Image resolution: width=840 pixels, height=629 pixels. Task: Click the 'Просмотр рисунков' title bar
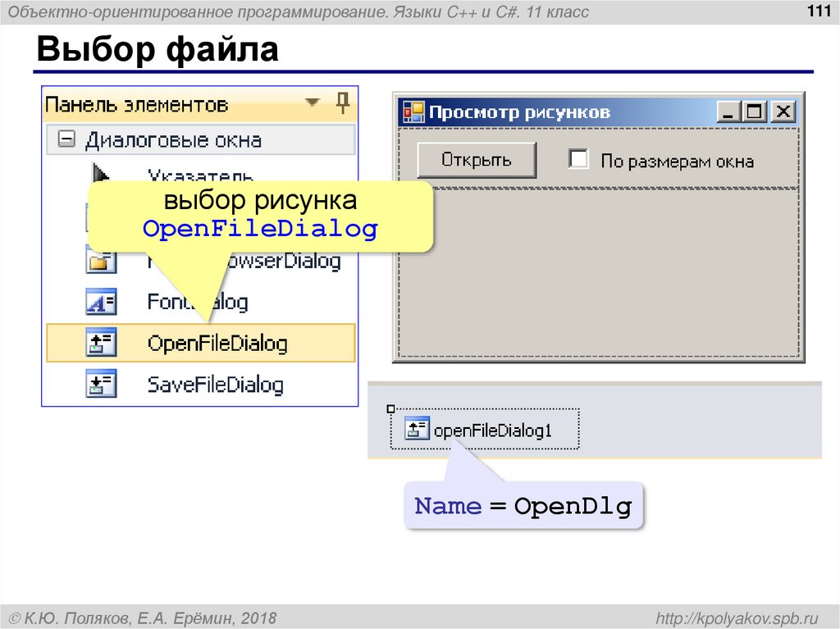[598, 112]
